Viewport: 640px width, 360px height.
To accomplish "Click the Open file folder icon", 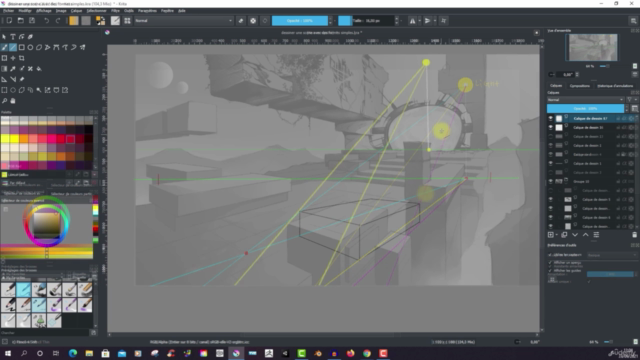I will click(20, 20).
